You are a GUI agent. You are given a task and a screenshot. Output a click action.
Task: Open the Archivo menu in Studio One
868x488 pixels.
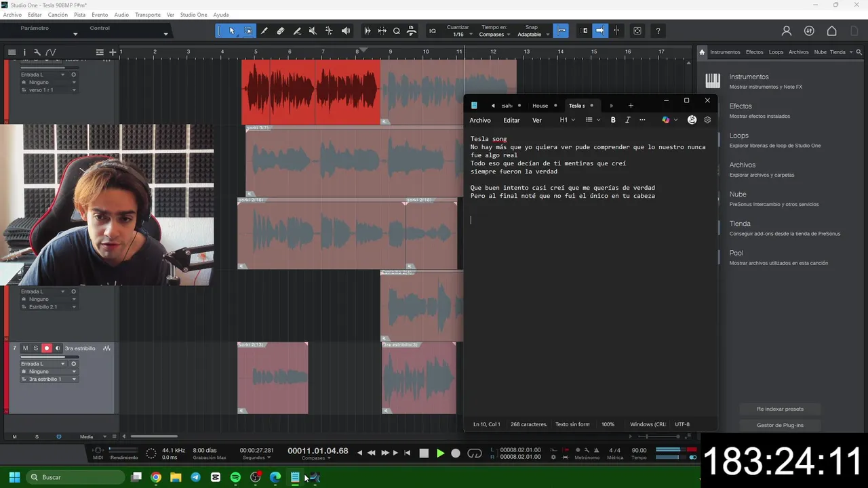pos(12,15)
